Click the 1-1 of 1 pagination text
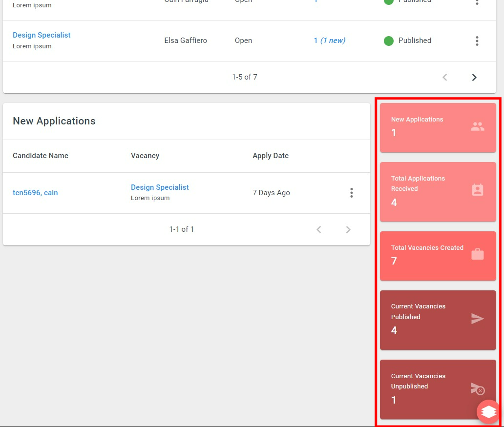This screenshot has height=427, width=504. [181, 229]
